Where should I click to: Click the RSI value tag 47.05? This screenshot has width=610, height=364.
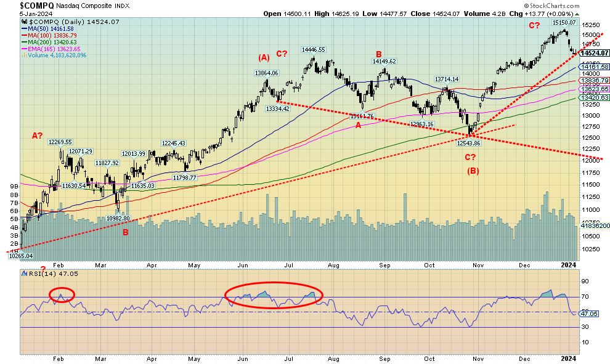coord(593,313)
